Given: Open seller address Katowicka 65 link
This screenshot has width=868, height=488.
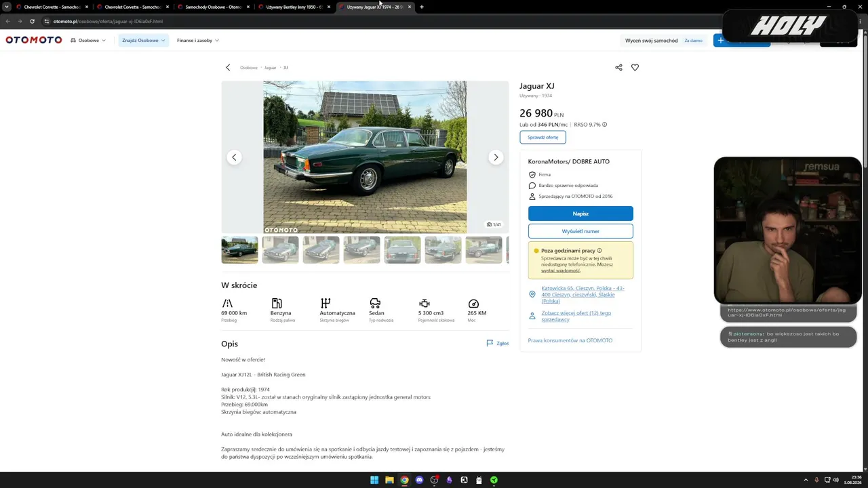Looking at the screenshot, I should 583,294.
